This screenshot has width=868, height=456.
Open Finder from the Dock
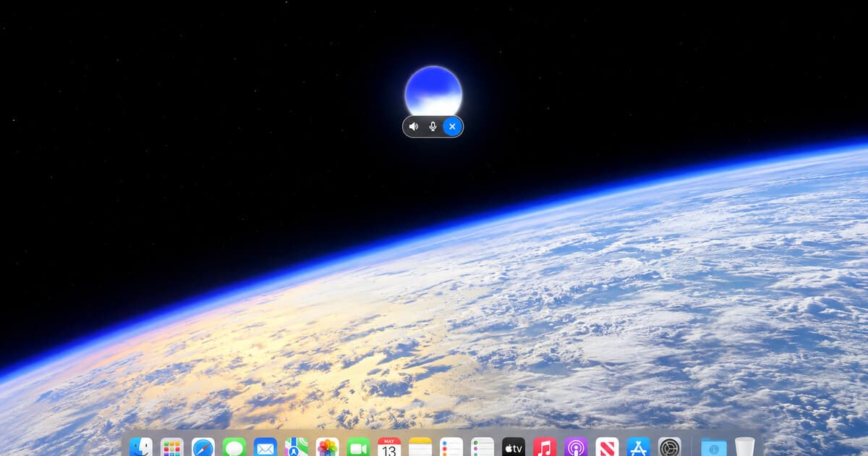point(141,447)
